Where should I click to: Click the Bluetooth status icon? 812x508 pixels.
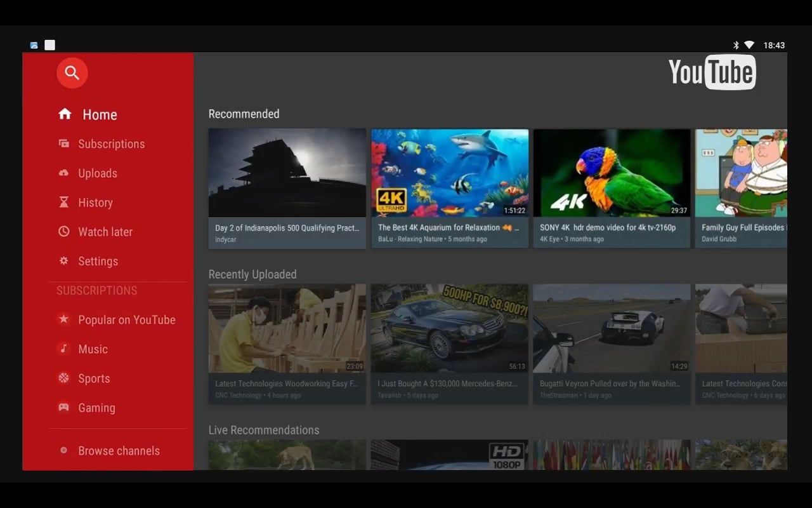click(x=737, y=45)
